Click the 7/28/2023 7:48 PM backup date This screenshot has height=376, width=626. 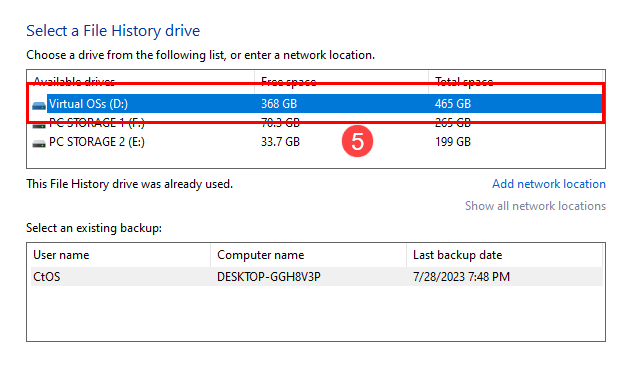pos(461,277)
